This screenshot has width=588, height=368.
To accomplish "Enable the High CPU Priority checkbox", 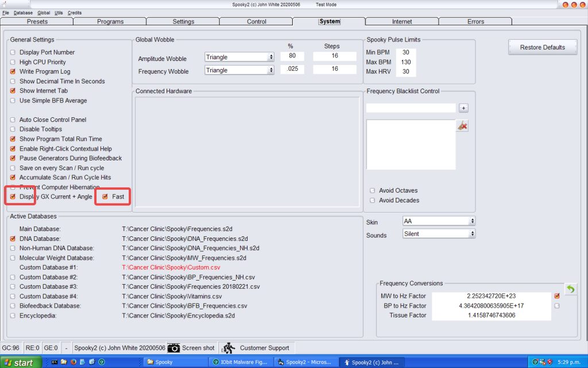I will [13, 62].
